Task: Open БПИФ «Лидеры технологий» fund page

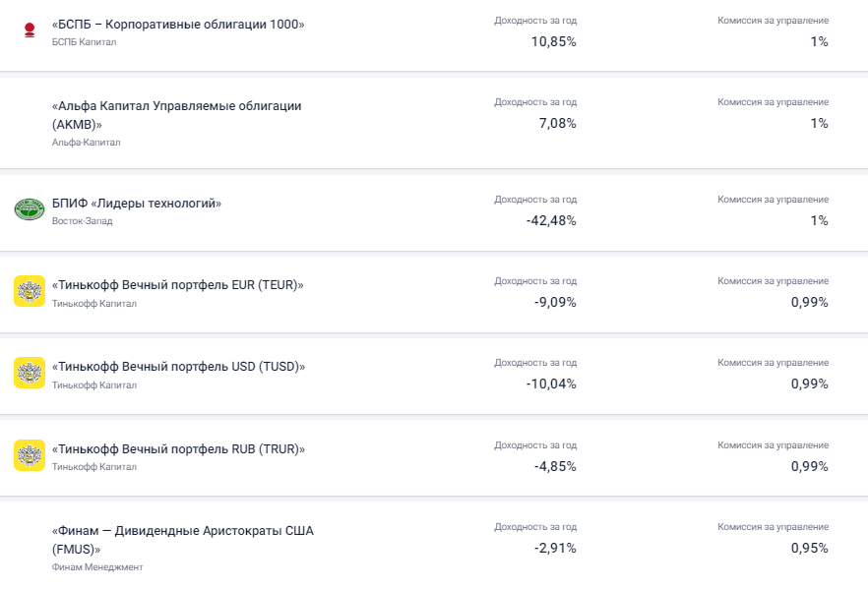Action: pos(137,204)
